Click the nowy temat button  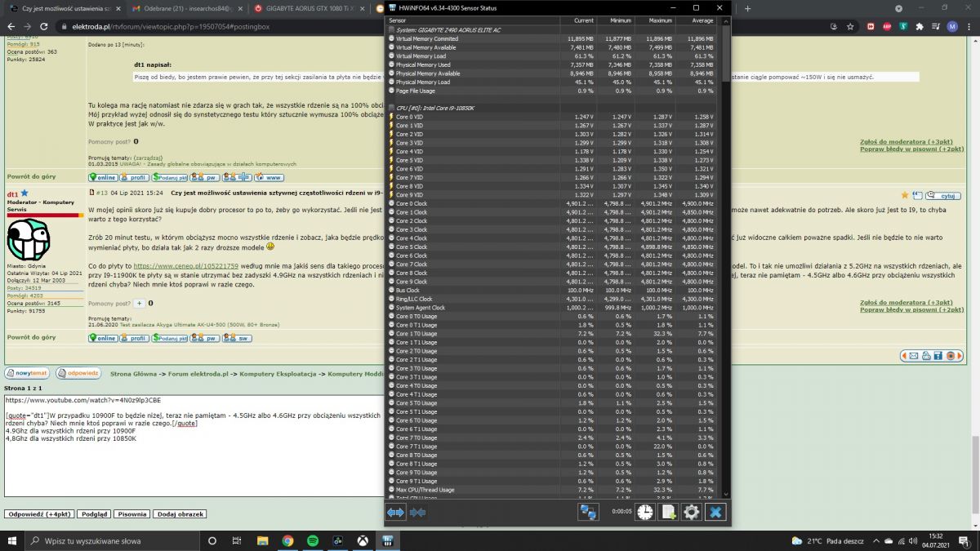pos(26,373)
